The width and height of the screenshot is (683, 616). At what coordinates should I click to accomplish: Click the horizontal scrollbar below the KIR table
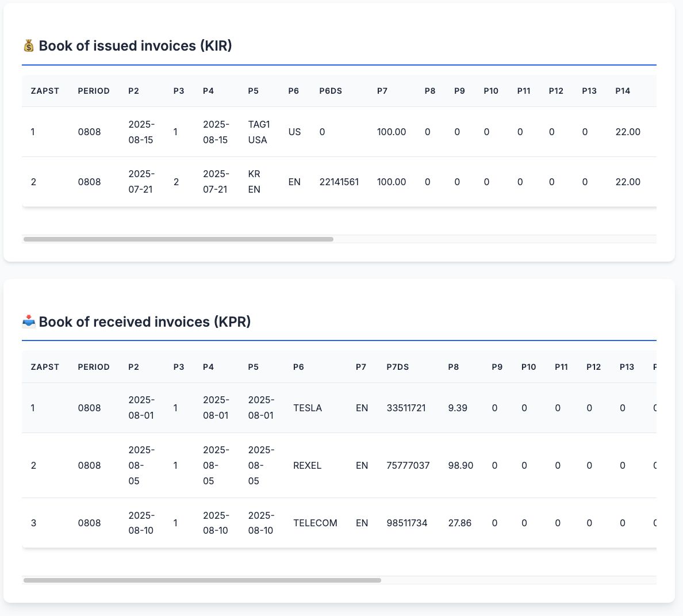[x=178, y=239]
